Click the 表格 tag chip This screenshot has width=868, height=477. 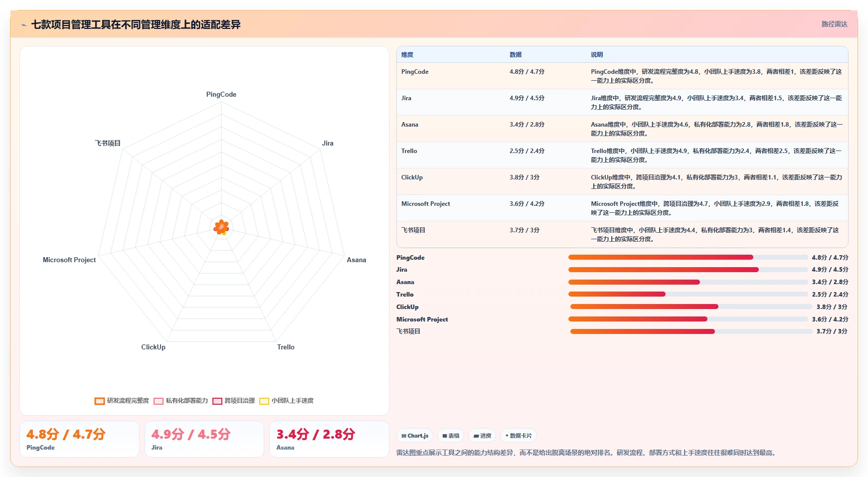[451, 436]
